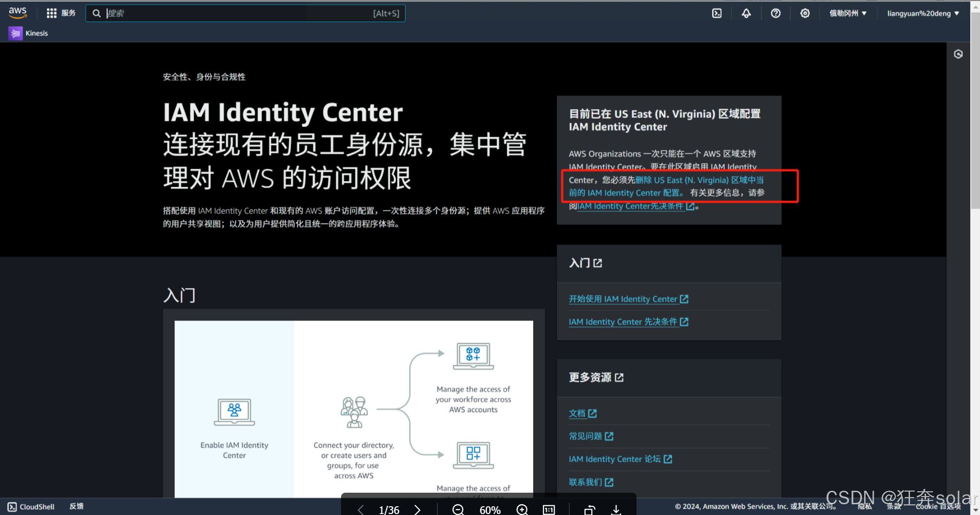Open the 文档 link
Viewport: 980px width, 515px height.
(x=583, y=413)
